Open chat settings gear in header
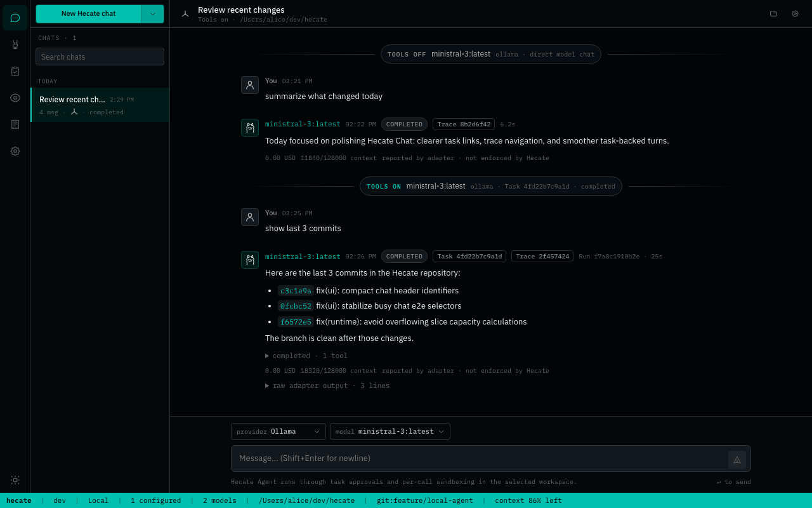The width and height of the screenshot is (812, 508). 795,13
